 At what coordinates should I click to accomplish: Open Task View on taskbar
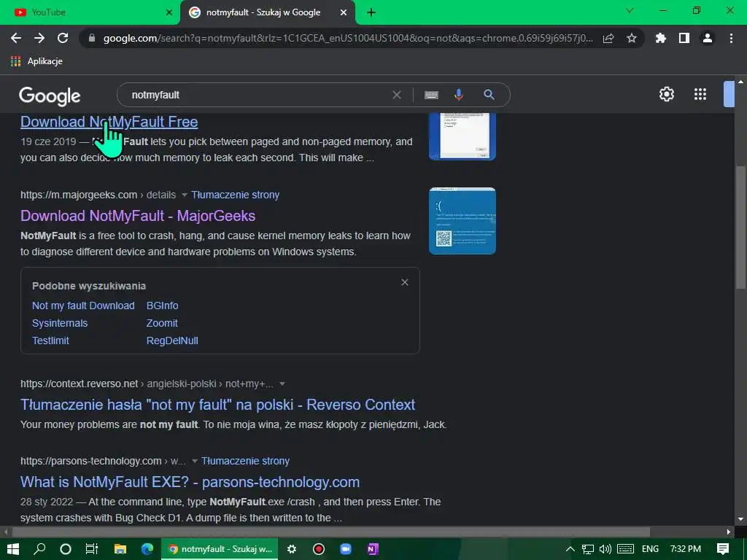92,549
